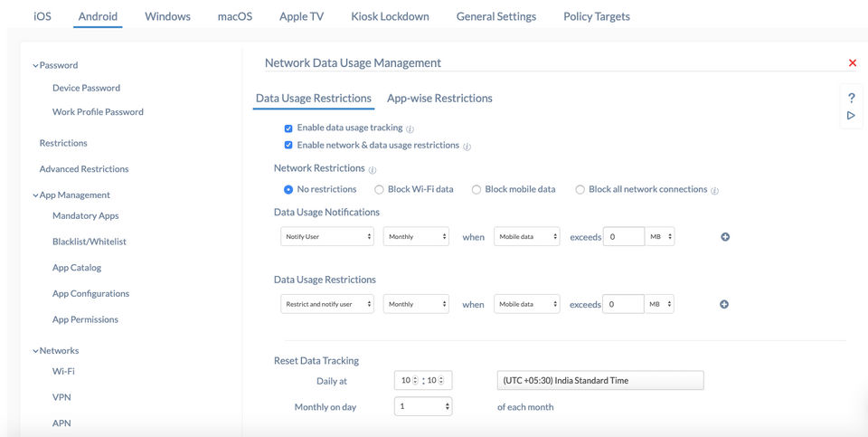
Task: Select Block Wi-Fi data radio option
Action: 379,190
